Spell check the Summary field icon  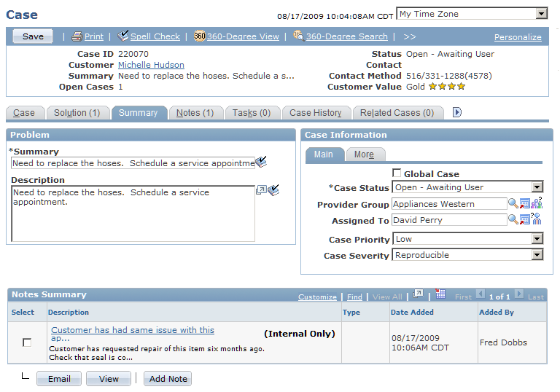point(261,162)
